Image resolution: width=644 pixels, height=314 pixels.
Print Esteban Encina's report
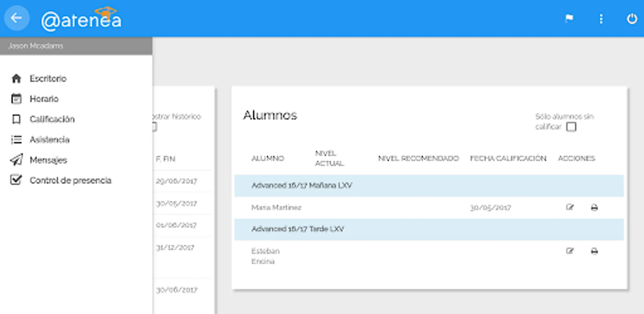[594, 251]
